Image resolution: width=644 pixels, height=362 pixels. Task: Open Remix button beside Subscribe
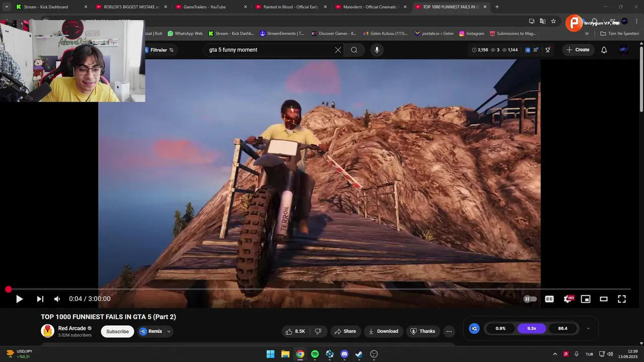coord(151,331)
